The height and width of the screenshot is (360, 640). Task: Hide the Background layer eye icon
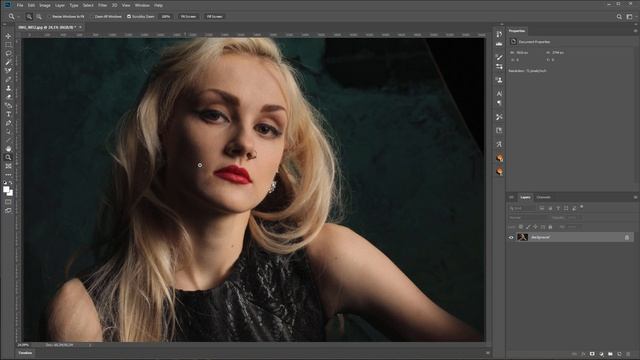click(x=511, y=237)
